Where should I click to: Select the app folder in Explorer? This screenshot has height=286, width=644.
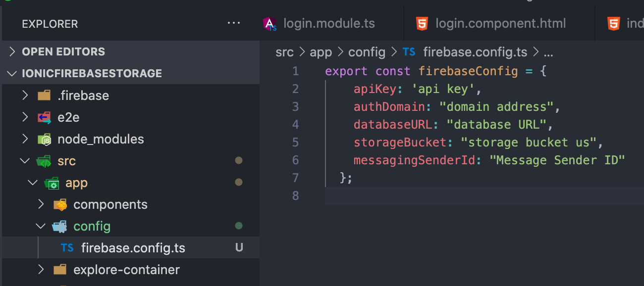(x=76, y=183)
